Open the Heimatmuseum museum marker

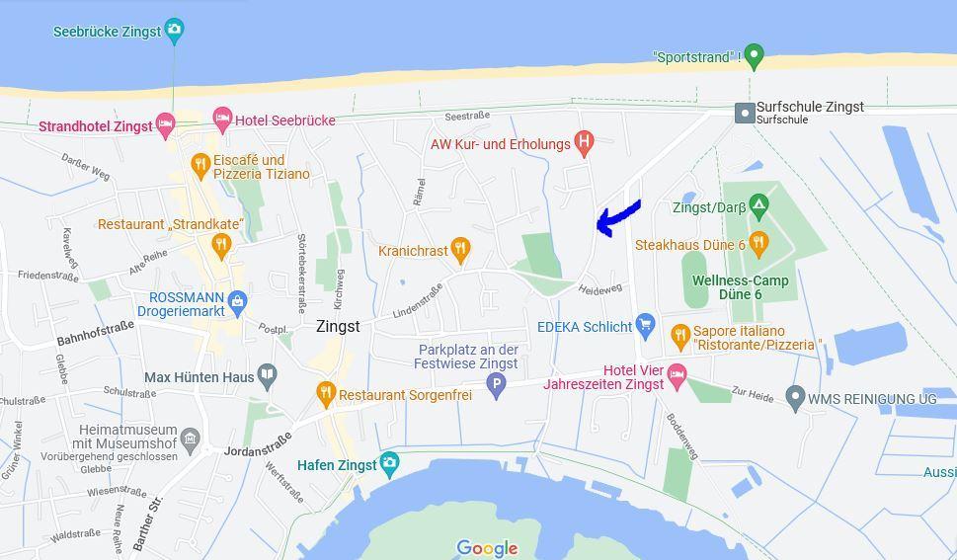click(191, 440)
